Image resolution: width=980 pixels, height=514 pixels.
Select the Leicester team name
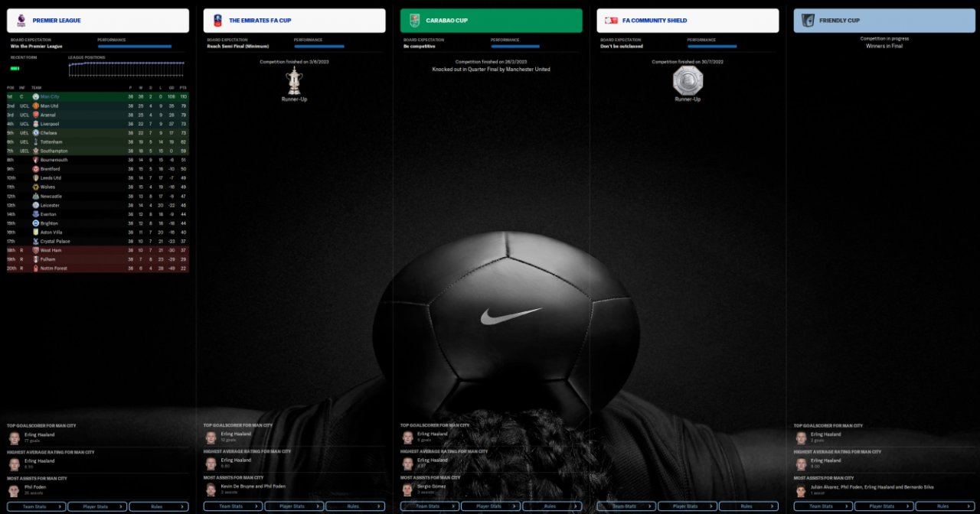click(50, 205)
